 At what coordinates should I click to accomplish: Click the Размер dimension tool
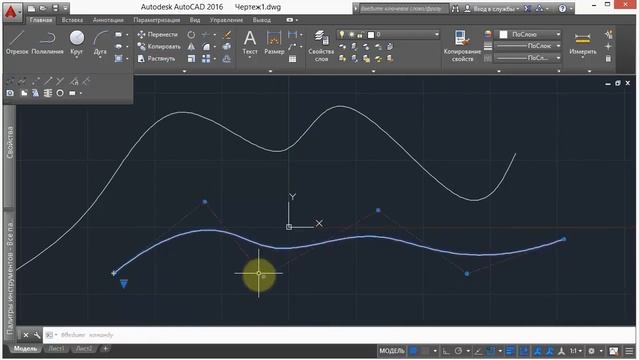[274, 43]
